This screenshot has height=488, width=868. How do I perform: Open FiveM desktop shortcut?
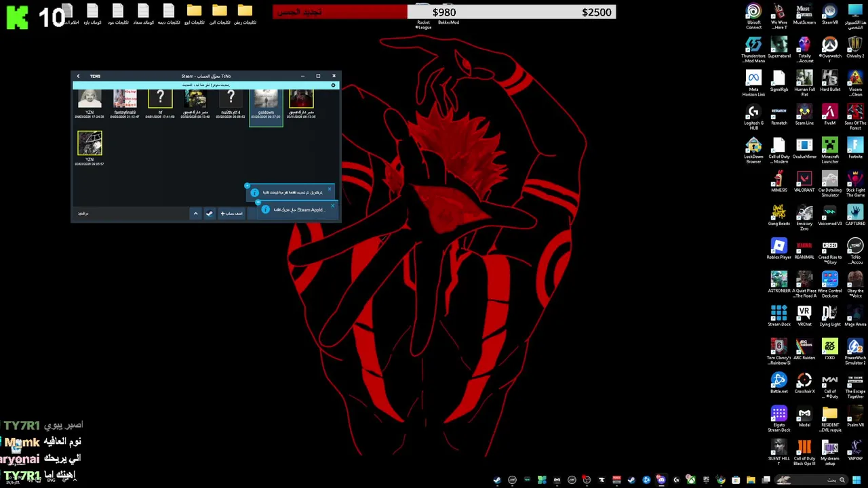[x=829, y=115]
